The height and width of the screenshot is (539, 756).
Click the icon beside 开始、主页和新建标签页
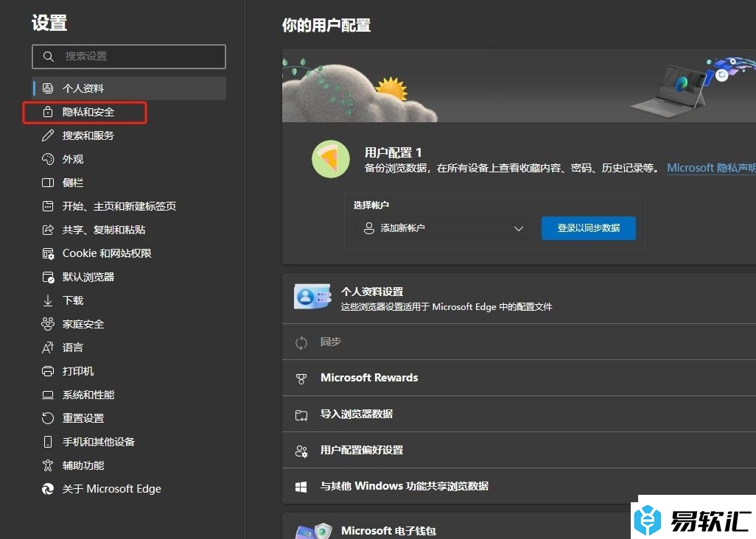point(48,206)
